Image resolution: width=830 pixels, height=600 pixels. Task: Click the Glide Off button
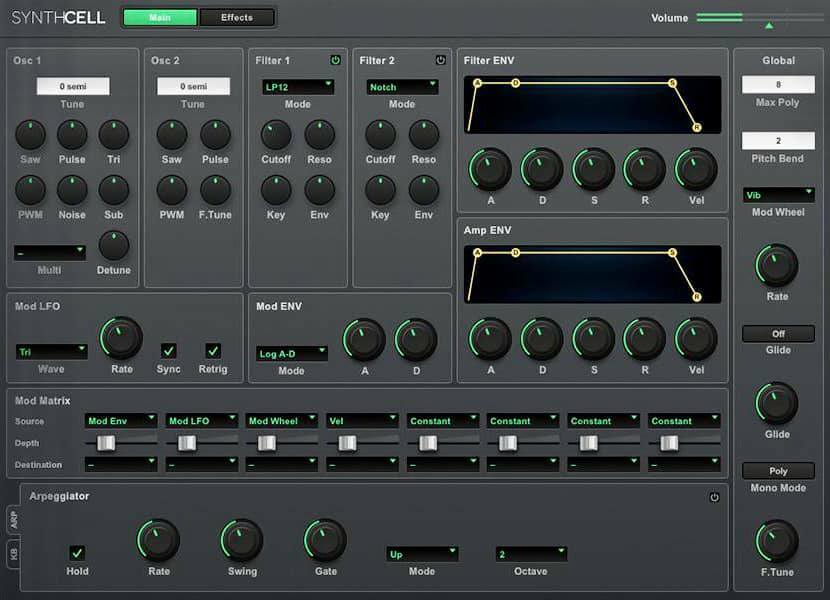pyautogui.click(x=778, y=334)
